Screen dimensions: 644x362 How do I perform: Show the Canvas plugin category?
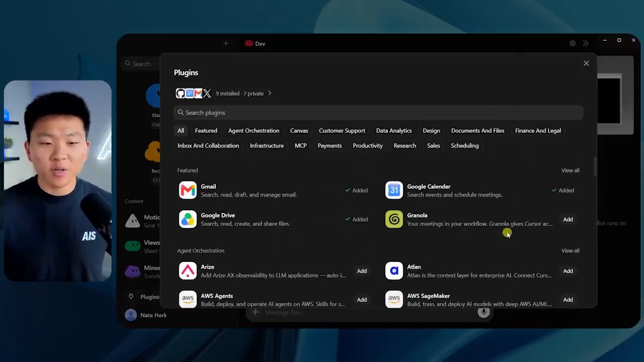[299, 131]
